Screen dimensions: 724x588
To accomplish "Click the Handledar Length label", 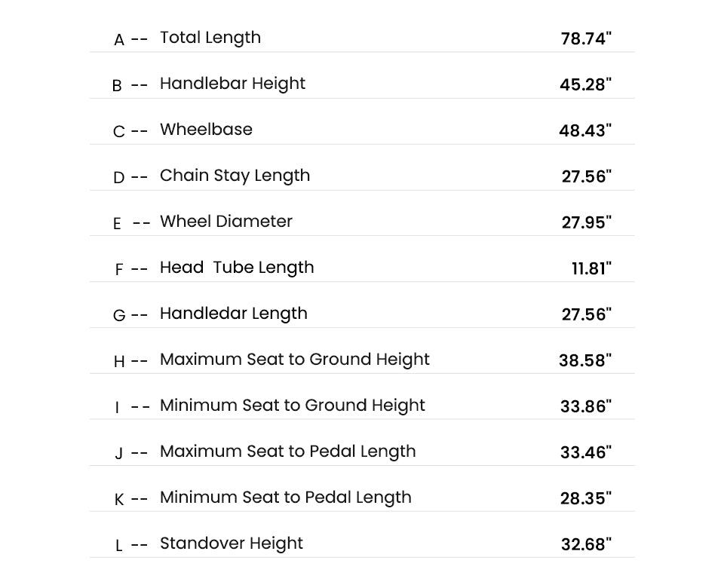I will tap(233, 314).
